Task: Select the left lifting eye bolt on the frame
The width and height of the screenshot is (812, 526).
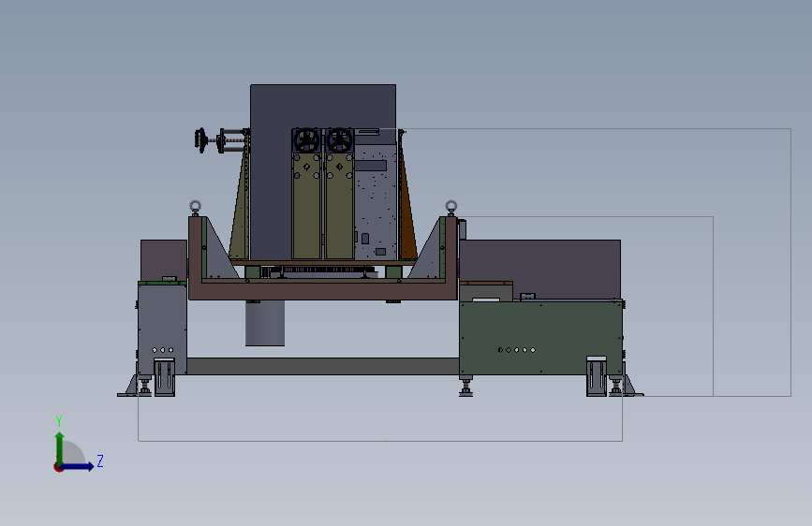Action: pyautogui.click(x=195, y=208)
